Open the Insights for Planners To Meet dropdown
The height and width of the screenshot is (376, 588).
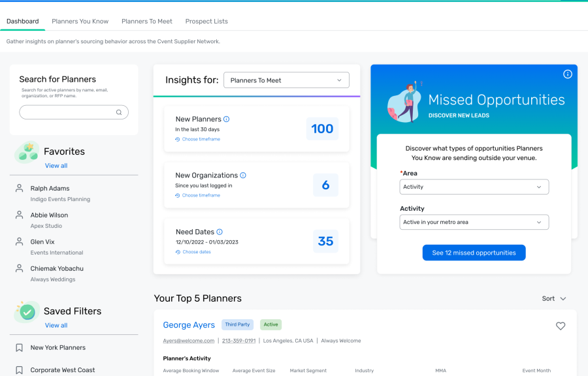coord(286,80)
